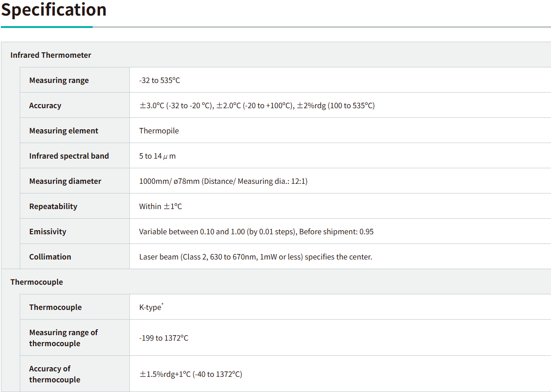
Task: Select the Within ±1°C value
Action: click(161, 206)
